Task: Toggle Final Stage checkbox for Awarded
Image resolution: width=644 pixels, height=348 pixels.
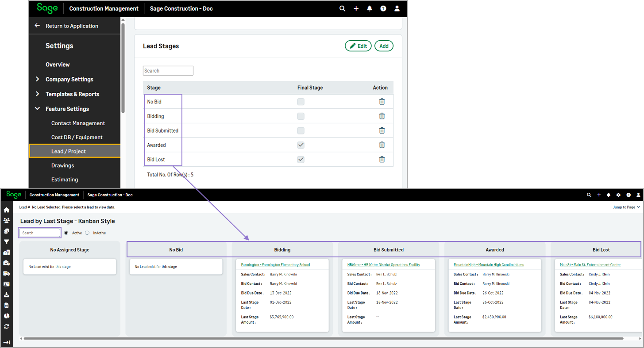Action: click(301, 145)
